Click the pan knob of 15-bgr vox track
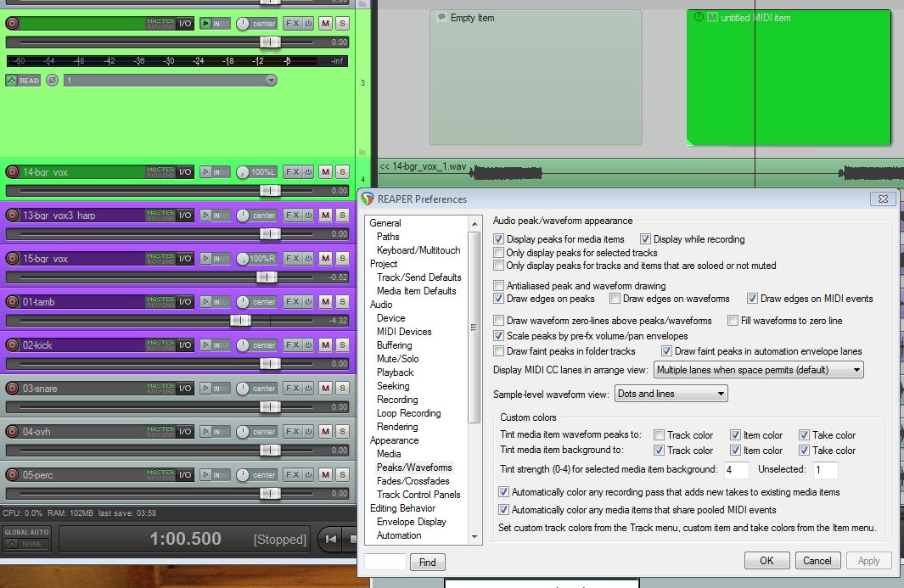This screenshot has width=904, height=588. (x=243, y=258)
